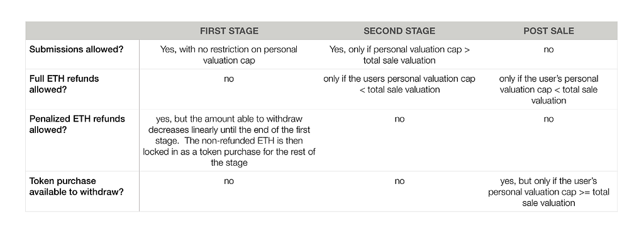
Task: Select the 'Full ETH refunds allowed?' row label
Action: (64, 84)
